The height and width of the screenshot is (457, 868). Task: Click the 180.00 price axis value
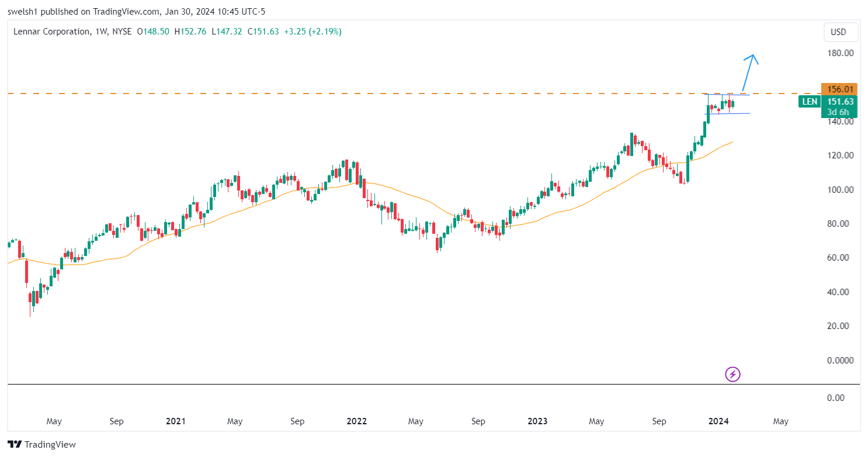[840, 53]
